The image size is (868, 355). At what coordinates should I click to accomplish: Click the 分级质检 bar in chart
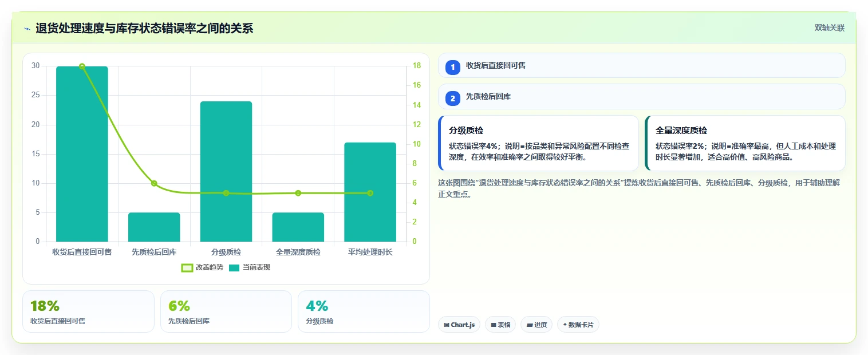(226, 171)
